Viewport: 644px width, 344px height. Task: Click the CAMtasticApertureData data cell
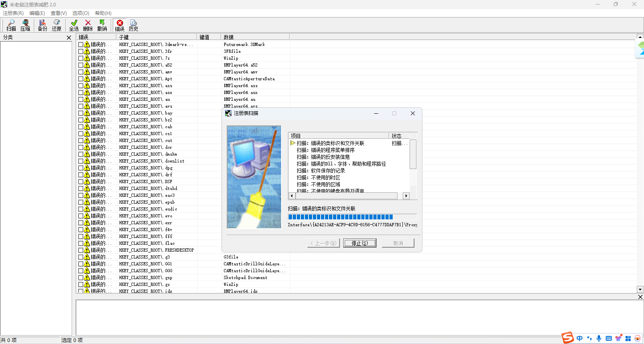tap(249, 79)
